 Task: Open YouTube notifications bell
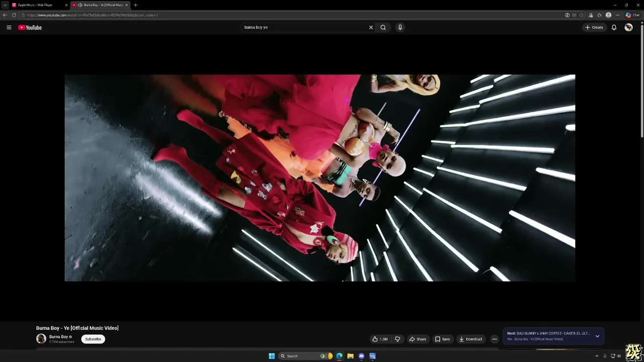614,28
